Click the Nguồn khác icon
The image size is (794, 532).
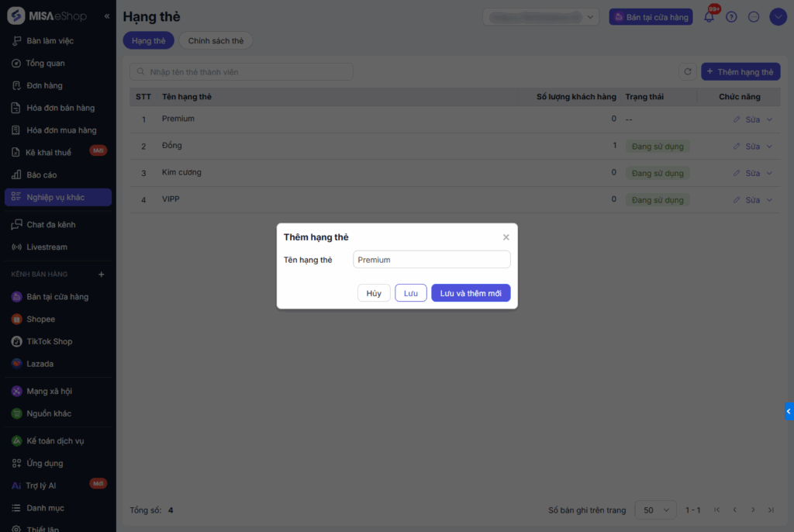[16, 413]
